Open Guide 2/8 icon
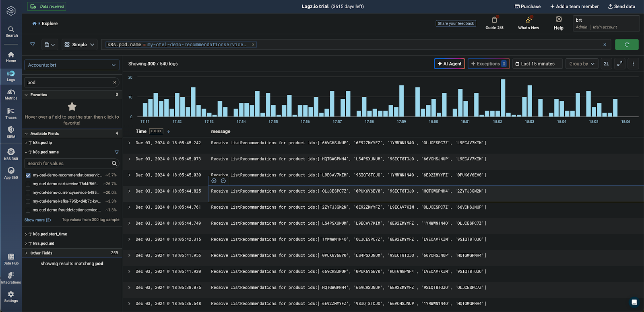 [494, 23]
